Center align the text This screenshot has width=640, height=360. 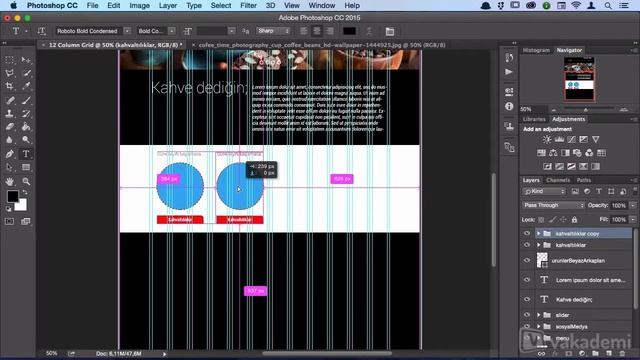[316, 31]
